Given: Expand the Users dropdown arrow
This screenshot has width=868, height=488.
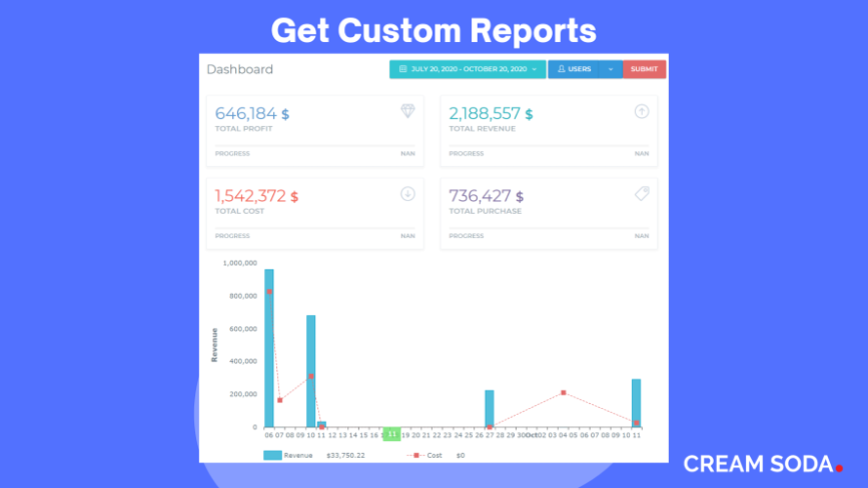Looking at the screenshot, I should click(x=611, y=69).
